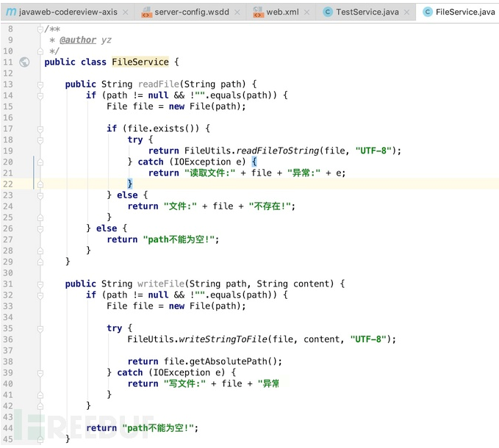
Task: Fold the file.exists block at line 17
Action: [40, 129]
